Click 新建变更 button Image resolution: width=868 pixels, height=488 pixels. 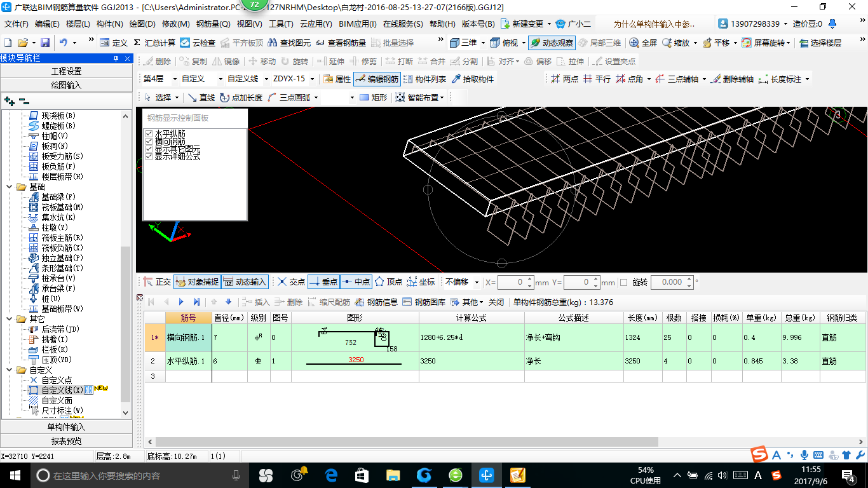[x=522, y=24]
